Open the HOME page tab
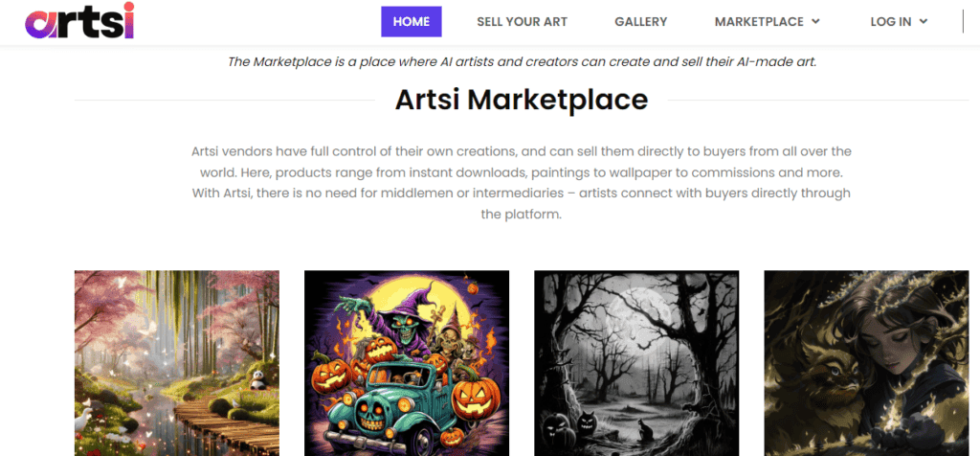980x456 pixels. (411, 21)
